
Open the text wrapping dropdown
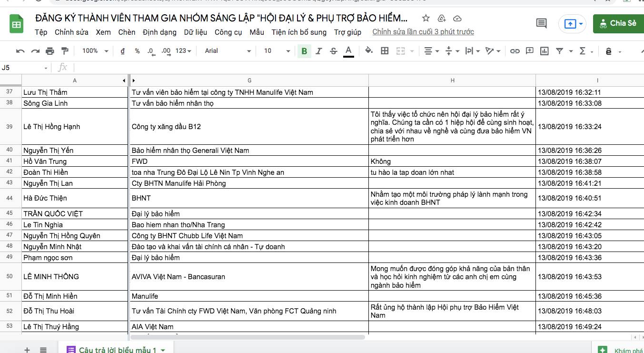pos(472,51)
